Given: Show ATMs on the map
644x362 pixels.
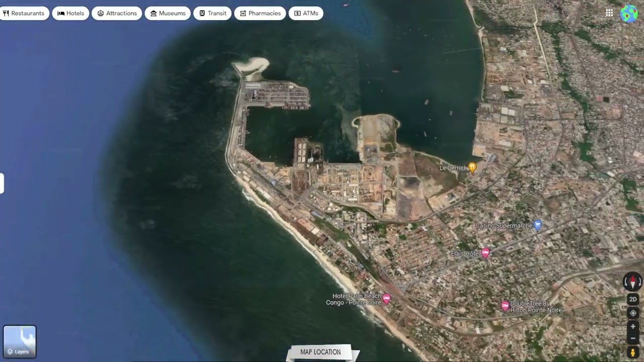Looking at the screenshot, I should [306, 13].
